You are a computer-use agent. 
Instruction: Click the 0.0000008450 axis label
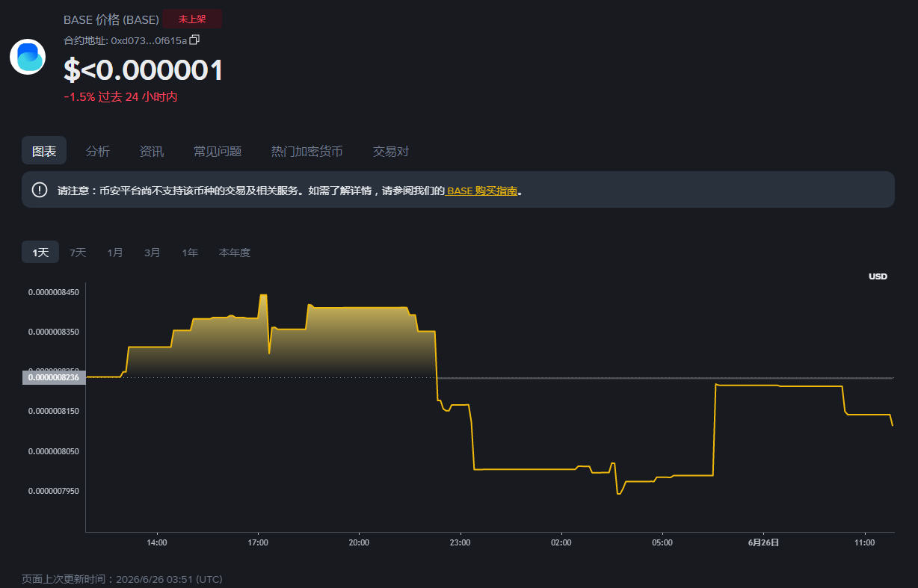[54, 292]
